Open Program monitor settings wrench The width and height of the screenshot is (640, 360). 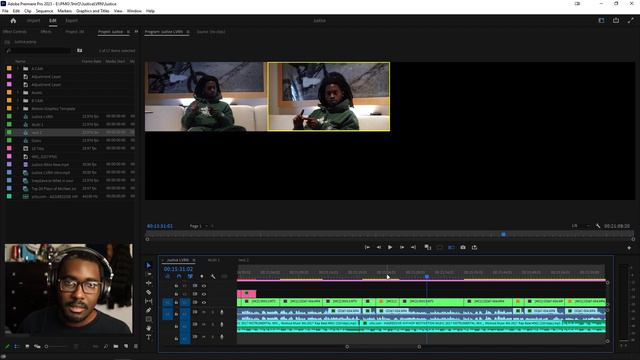[x=598, y=226]
